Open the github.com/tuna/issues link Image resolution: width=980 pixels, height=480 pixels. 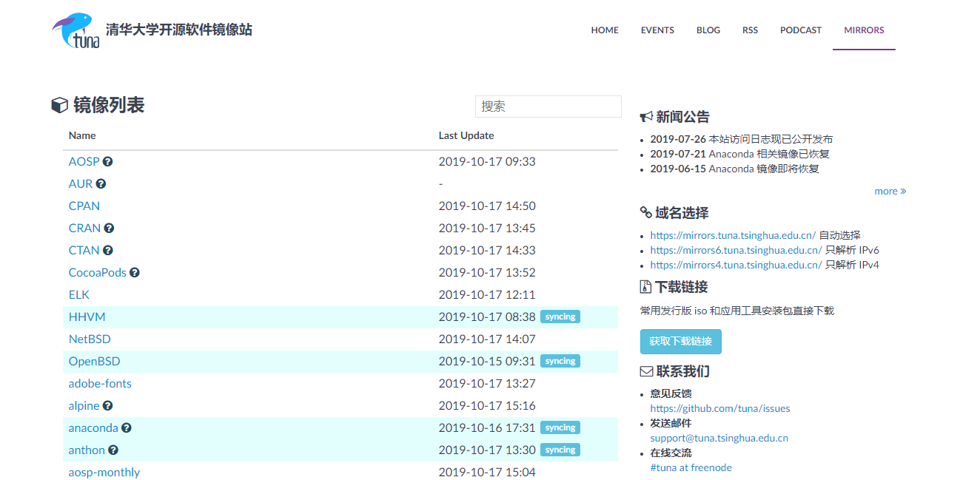pos(720,408)
